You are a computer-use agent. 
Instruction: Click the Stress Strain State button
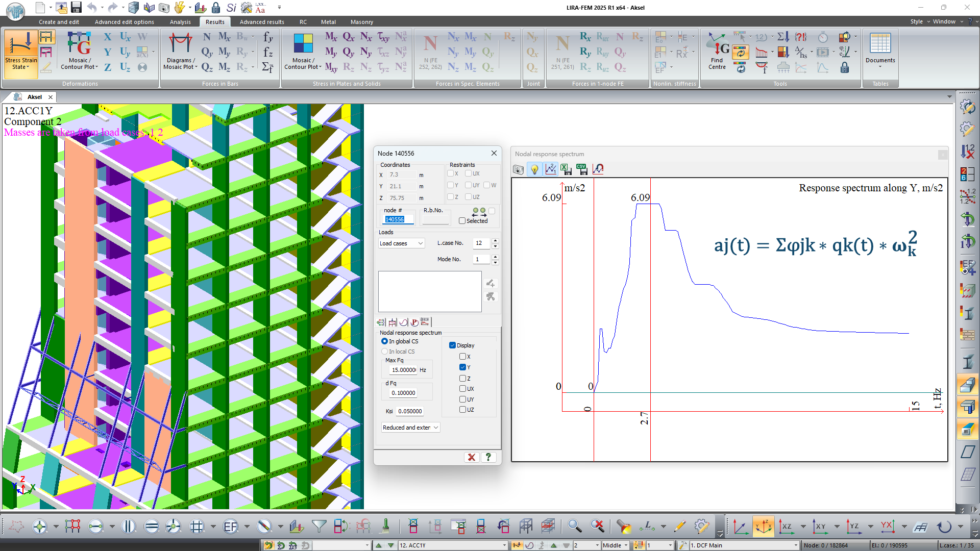click(21, 51)
